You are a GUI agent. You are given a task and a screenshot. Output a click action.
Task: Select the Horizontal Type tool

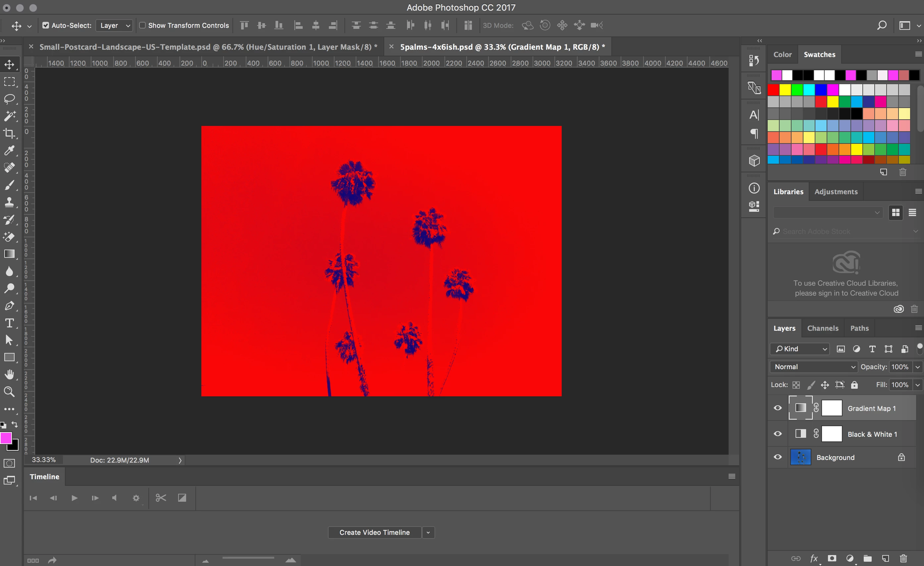pyautogui.click(x=9, y=323)
